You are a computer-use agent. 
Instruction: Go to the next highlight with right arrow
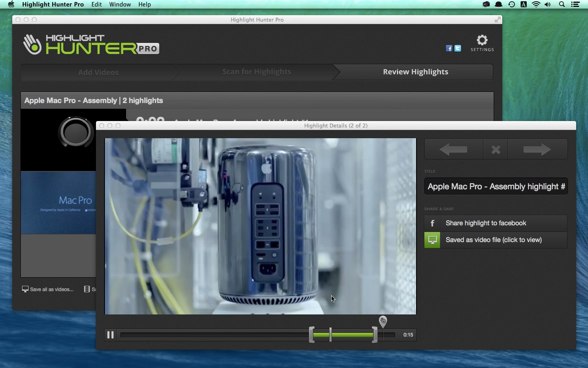point(537,149)
